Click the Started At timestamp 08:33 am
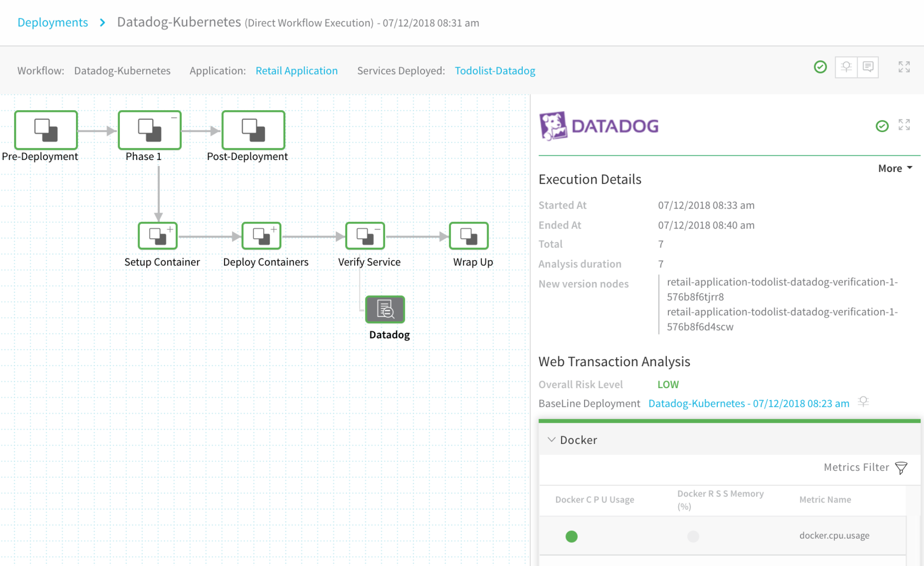This screenshot has height=566, width=924. [x=706, y=205]
